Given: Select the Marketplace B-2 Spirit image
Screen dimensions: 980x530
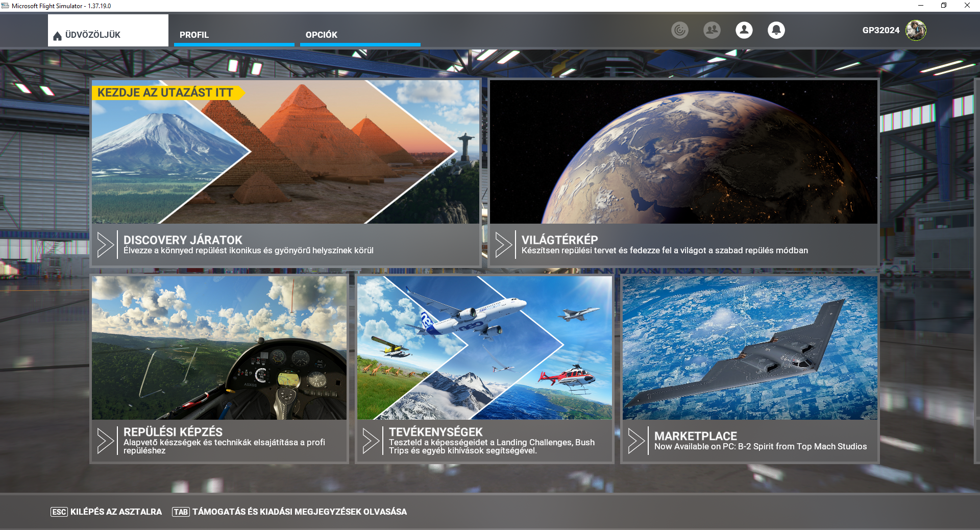Looking at the screenshot, I should (x=750, y=348).
